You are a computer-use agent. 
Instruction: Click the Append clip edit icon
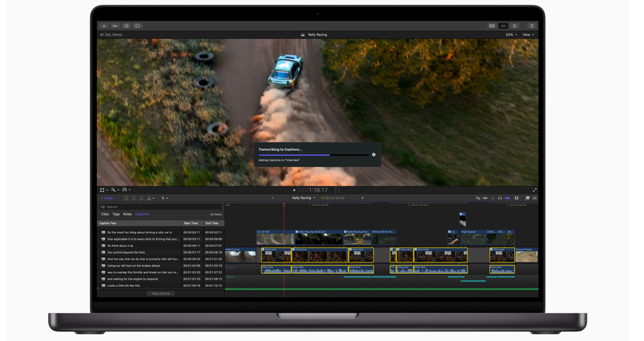click(x=141, y=199)
